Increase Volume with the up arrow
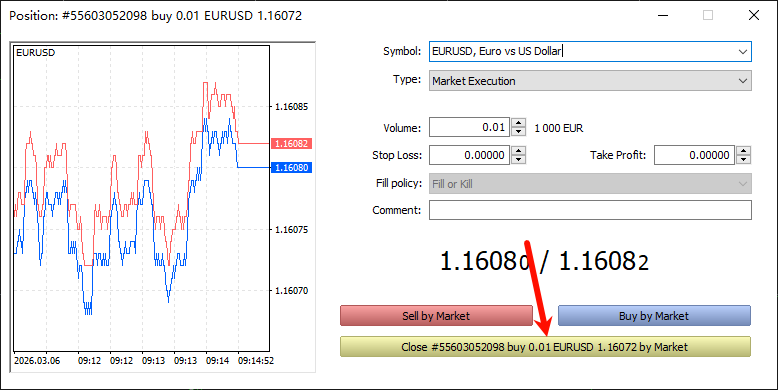778x390 pixels. click(518, 123)
